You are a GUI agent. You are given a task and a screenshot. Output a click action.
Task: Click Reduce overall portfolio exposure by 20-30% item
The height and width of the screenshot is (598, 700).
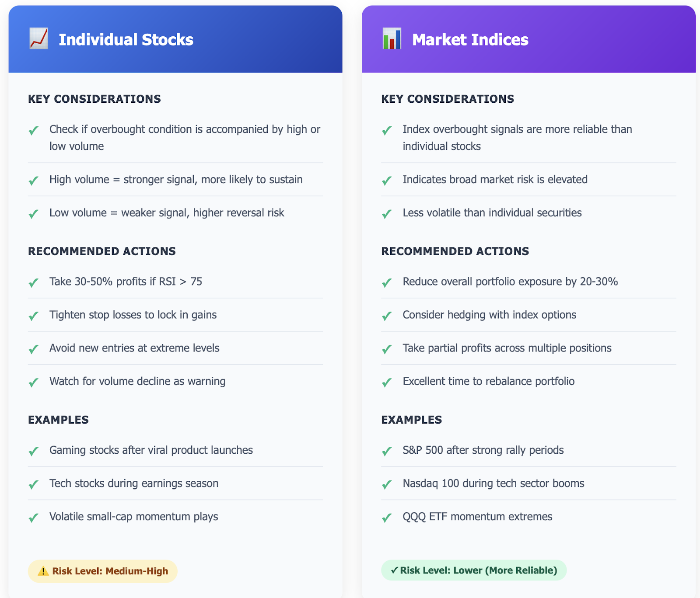point(528,282)
